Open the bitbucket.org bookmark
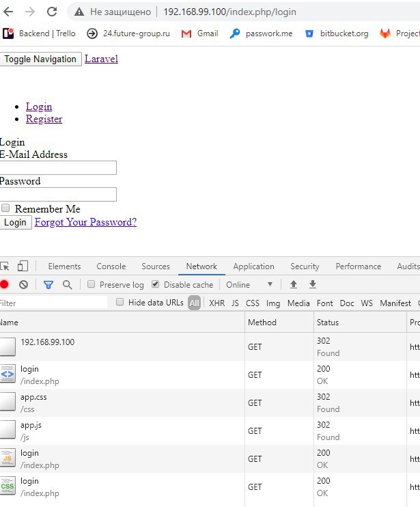The image size is (420, 507). pyautogui.click(x=337, y=33)
